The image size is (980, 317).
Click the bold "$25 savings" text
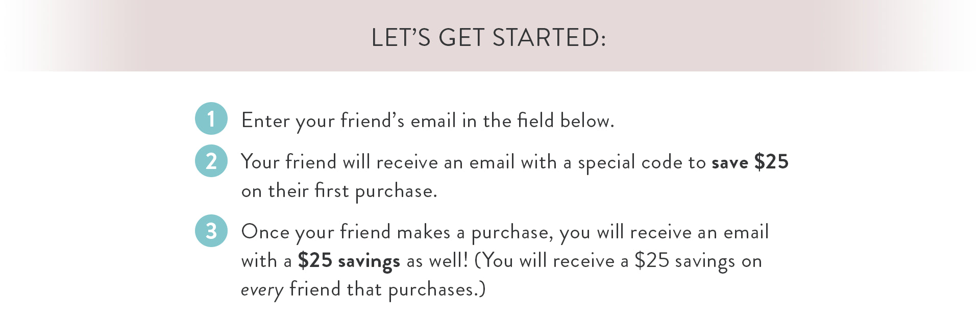click(349, 261)
